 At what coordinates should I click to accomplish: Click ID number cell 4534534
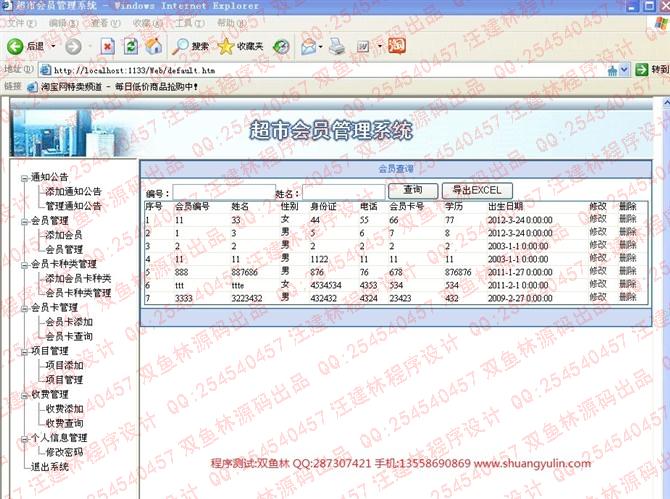(326, 285)
